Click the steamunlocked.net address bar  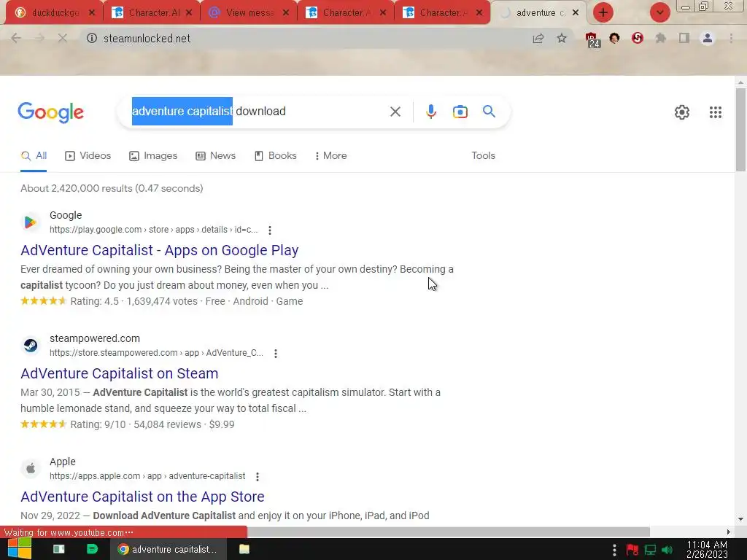coord(305,39)
